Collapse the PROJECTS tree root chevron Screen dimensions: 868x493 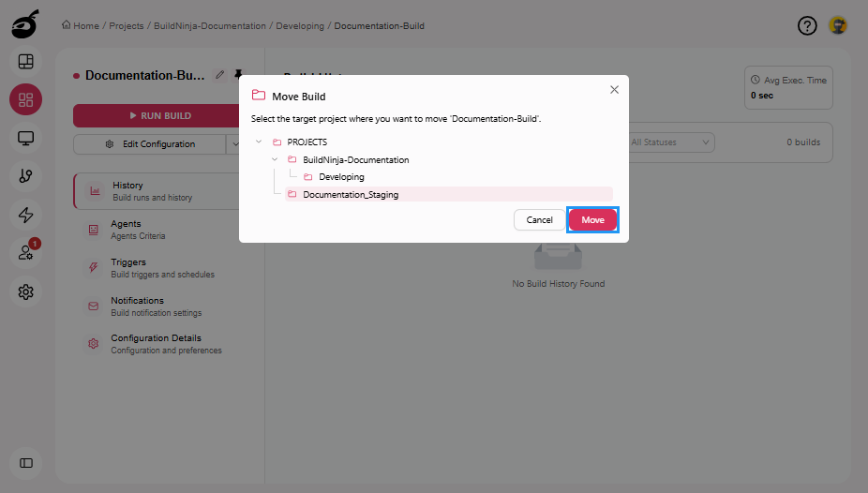pyautogui.click(x=259, y=142)
